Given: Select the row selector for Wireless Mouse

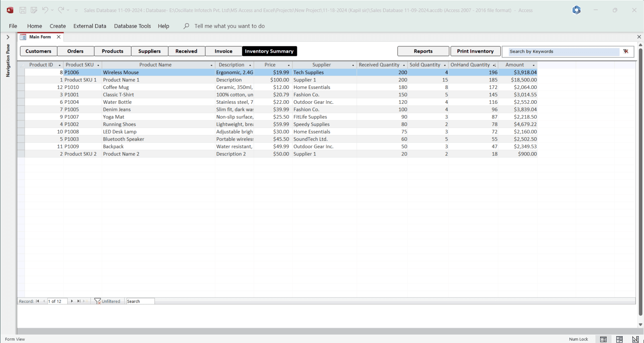Looking at the screenshot, I should (x=21, y=72).
